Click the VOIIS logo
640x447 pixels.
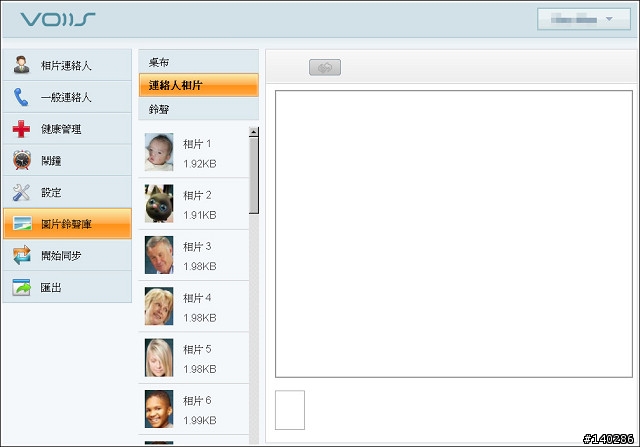[x=58, y=19]
